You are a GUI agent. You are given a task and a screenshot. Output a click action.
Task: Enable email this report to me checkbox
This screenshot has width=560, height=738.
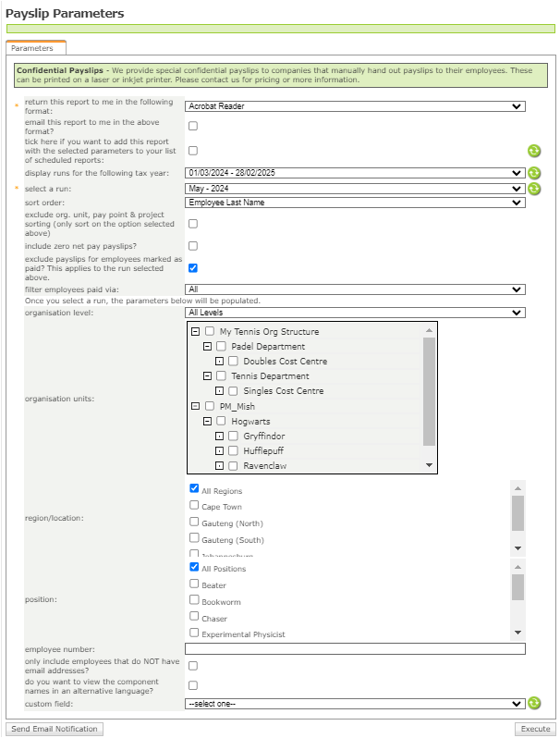(x=193, y=126)
